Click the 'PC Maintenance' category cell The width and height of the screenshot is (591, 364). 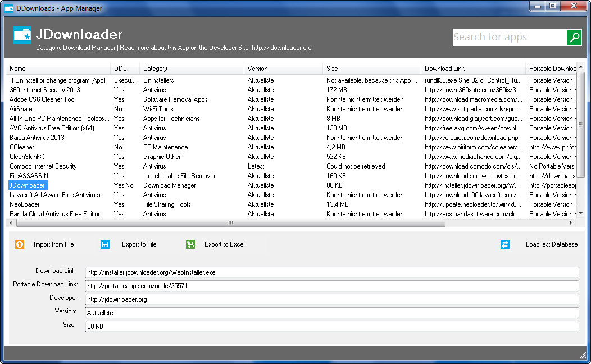point(166,147)
